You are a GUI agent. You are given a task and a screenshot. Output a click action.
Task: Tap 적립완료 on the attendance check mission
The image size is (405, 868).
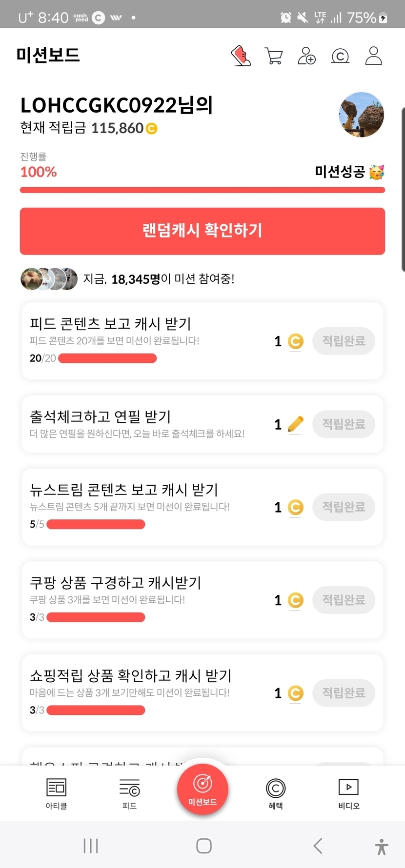click(344, 424)
